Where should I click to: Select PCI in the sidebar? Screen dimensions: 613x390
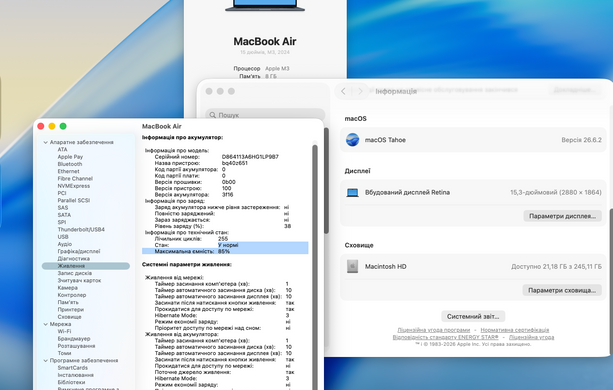coord(62,193)
